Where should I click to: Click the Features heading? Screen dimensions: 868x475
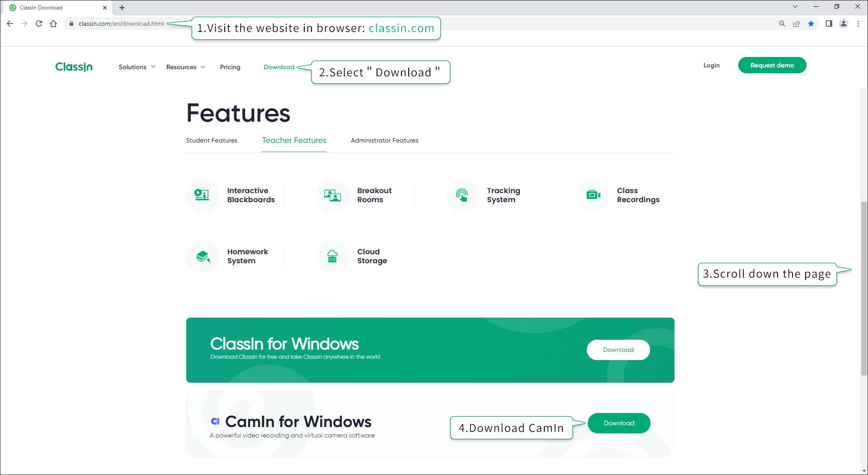(238, 113)
